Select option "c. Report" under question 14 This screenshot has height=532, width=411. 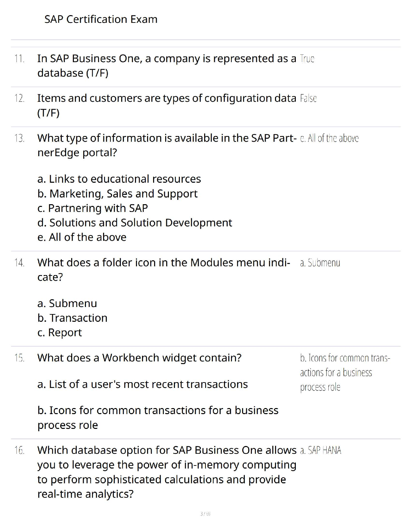point(60,332)
